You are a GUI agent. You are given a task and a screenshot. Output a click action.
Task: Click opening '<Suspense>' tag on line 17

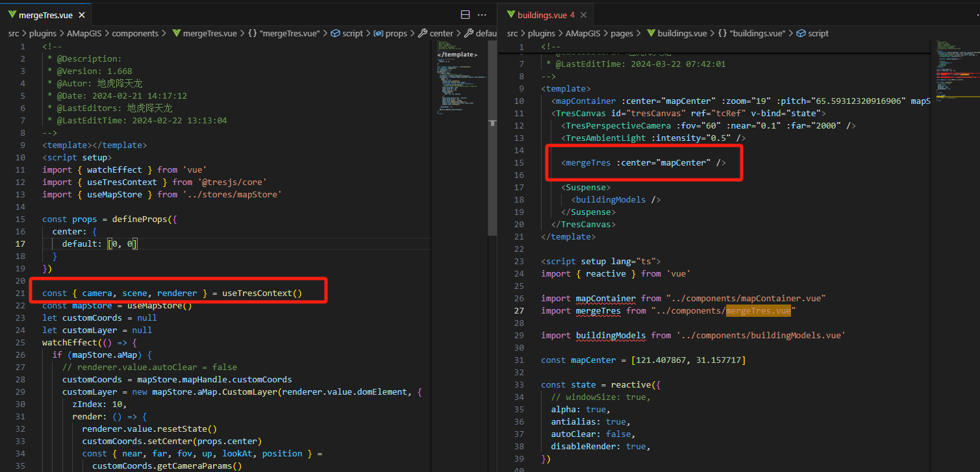pos(586,187)
